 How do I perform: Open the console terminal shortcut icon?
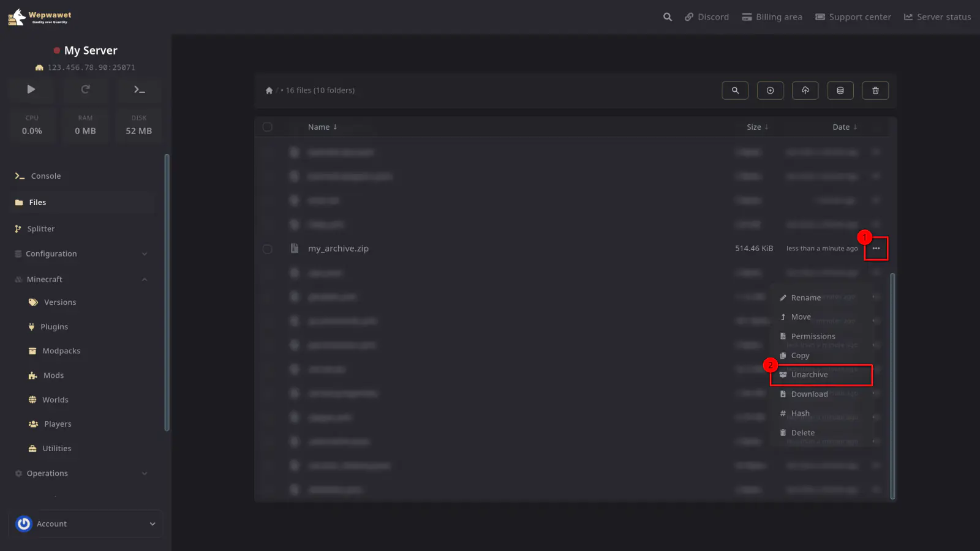click(x=139, y=89)
